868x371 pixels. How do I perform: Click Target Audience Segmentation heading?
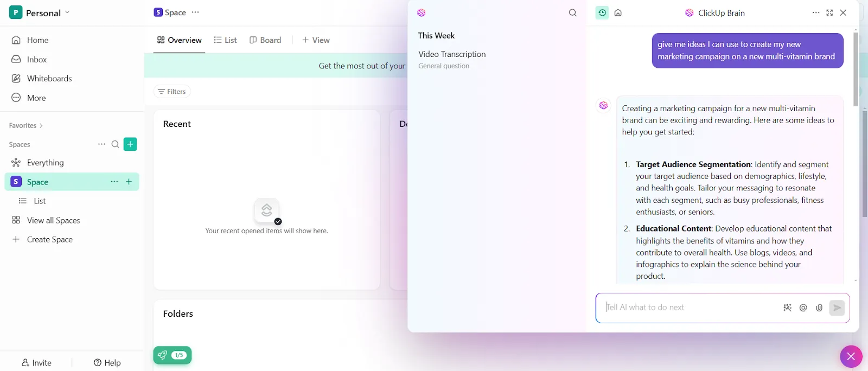(693, 164)
